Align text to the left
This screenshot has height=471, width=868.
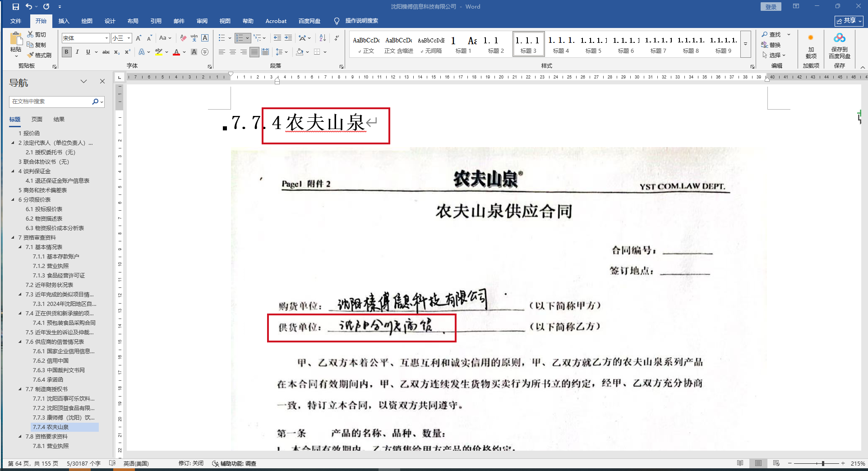(x=222, y=52)
